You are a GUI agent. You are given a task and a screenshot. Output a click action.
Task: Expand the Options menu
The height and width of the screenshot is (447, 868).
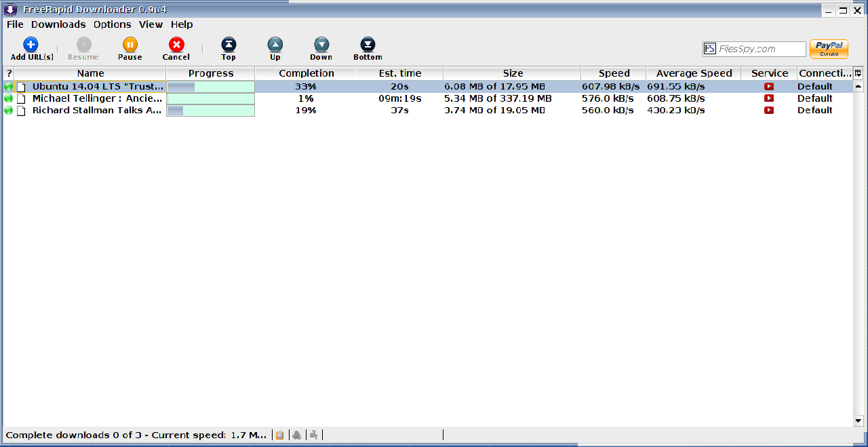(112, 24)
